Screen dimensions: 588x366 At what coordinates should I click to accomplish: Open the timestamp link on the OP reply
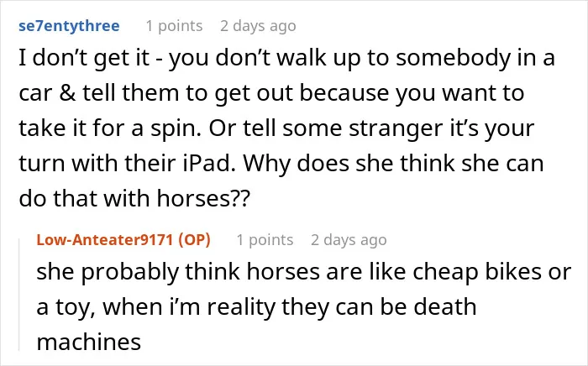coord(349,240)
